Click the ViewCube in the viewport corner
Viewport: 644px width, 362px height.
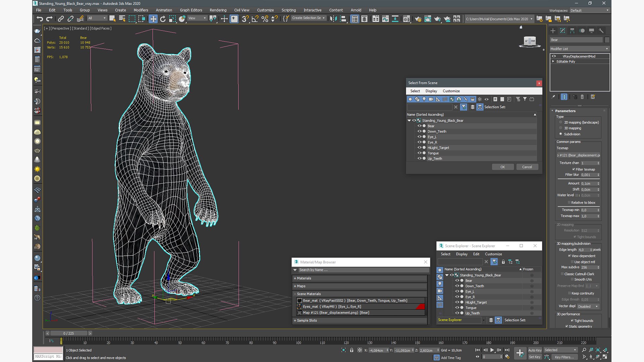(530, 42)
